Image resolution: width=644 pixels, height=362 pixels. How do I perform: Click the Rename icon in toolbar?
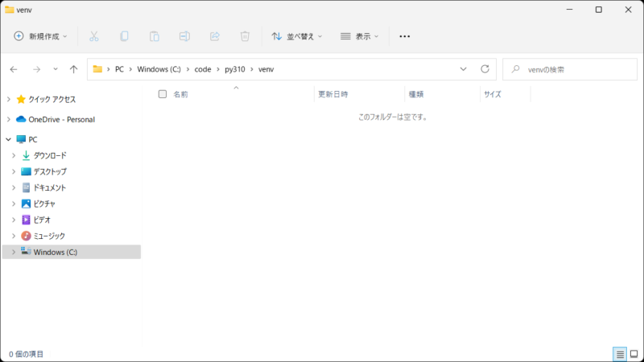click(x=184, y=36)
